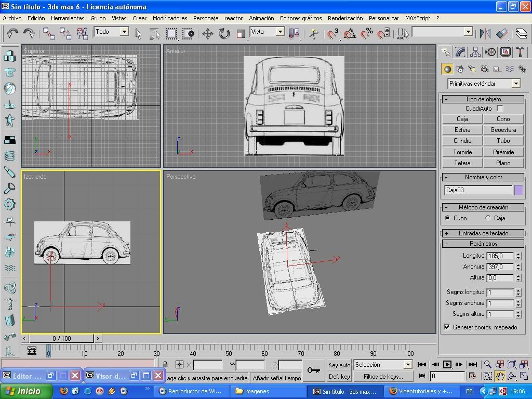Activate the Rotate tool in toolbar
The width and height of the screenshot is (532, 399).
coord(224,34)
